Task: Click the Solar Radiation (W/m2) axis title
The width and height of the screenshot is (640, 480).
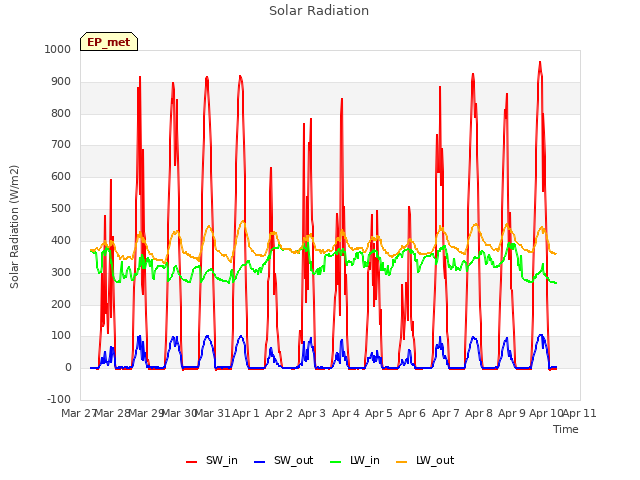Action: pos(14,227)
